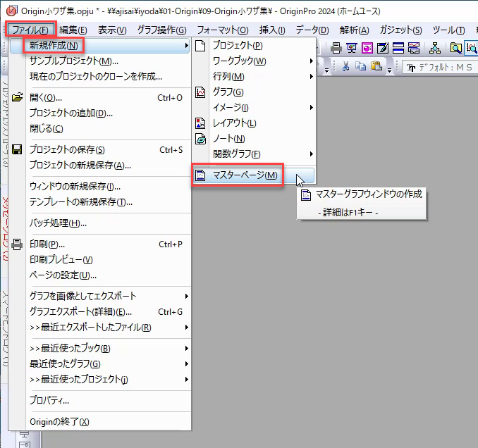Open the データ(D) menu
The height and width of the screenshot is (448, 478).
[x=312, y=30]
